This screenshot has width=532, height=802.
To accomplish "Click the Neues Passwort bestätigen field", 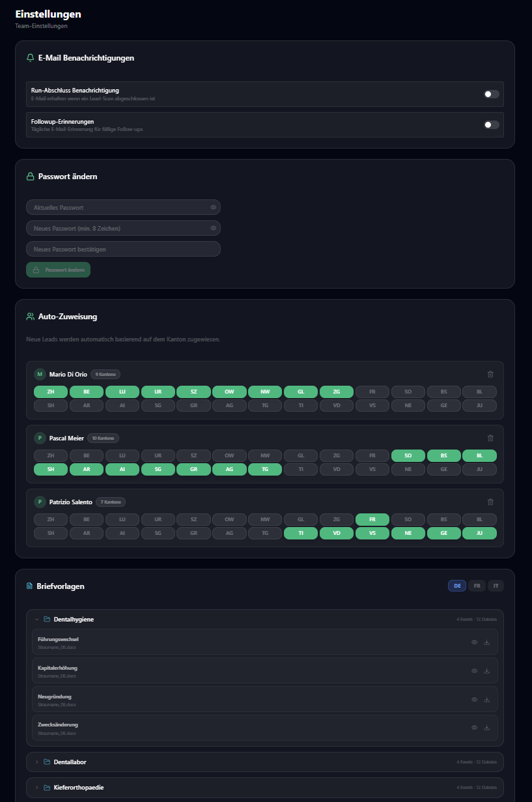I will click(123, 249).
